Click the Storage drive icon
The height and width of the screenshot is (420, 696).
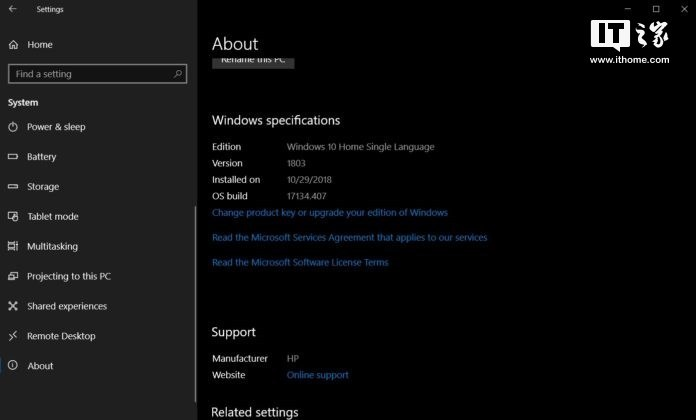[13, 186]
